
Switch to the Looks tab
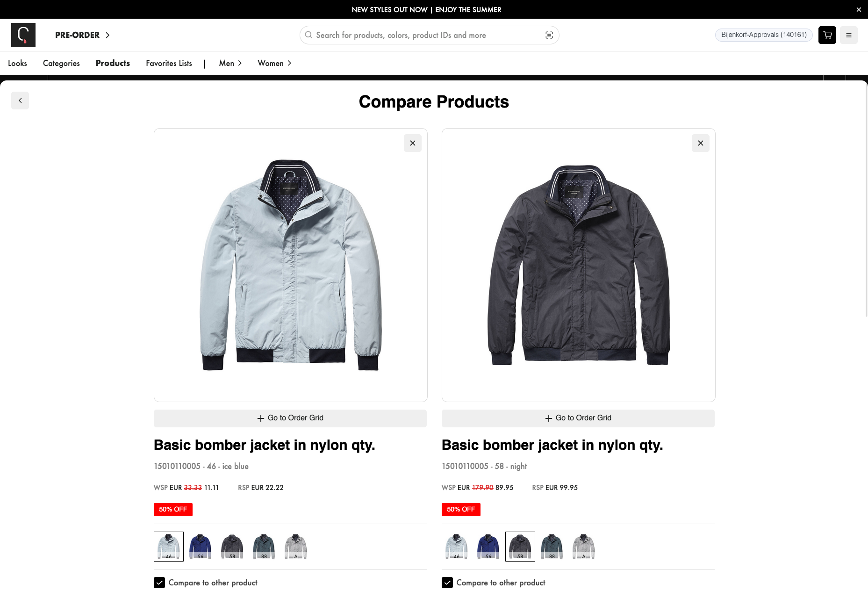pyautogui.click(x=17, y=63)
